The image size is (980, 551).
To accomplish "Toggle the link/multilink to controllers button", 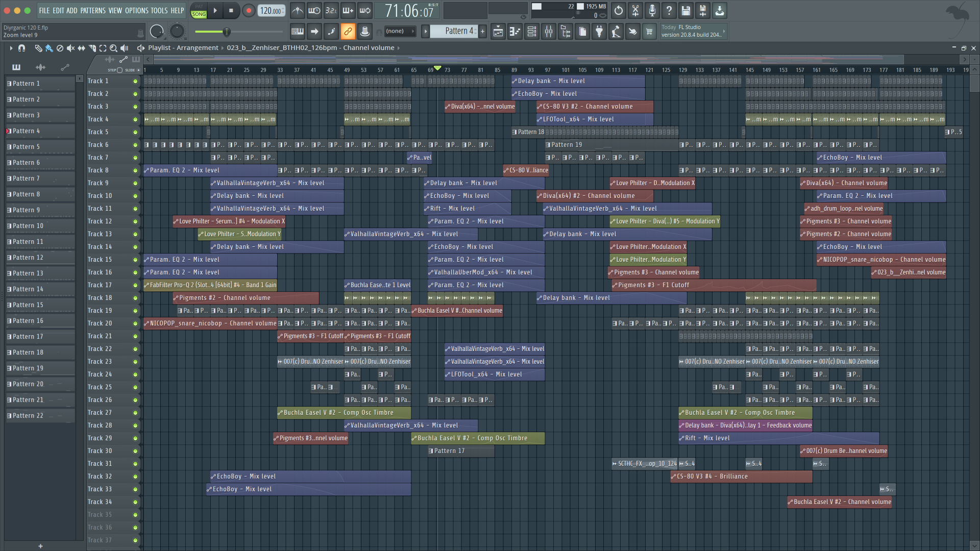I will tap(348, 32).
